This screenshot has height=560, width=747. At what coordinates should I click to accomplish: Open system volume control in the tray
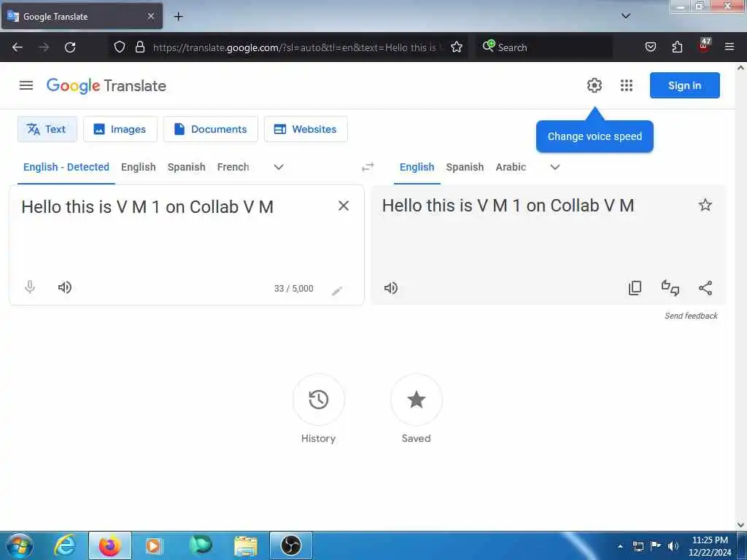[x=673, y=546]
